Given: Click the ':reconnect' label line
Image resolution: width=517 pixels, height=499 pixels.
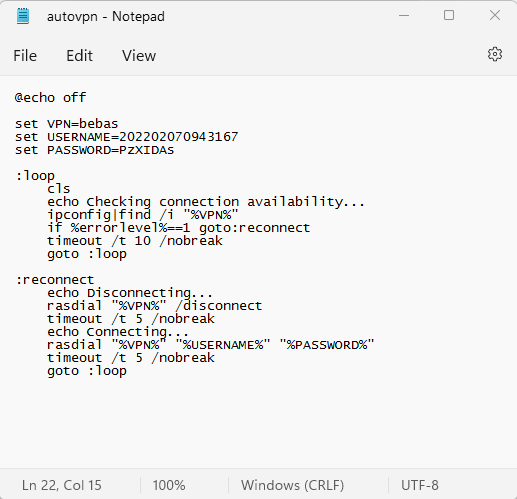Looking at the screenshot, I should (x=55, y=280).
